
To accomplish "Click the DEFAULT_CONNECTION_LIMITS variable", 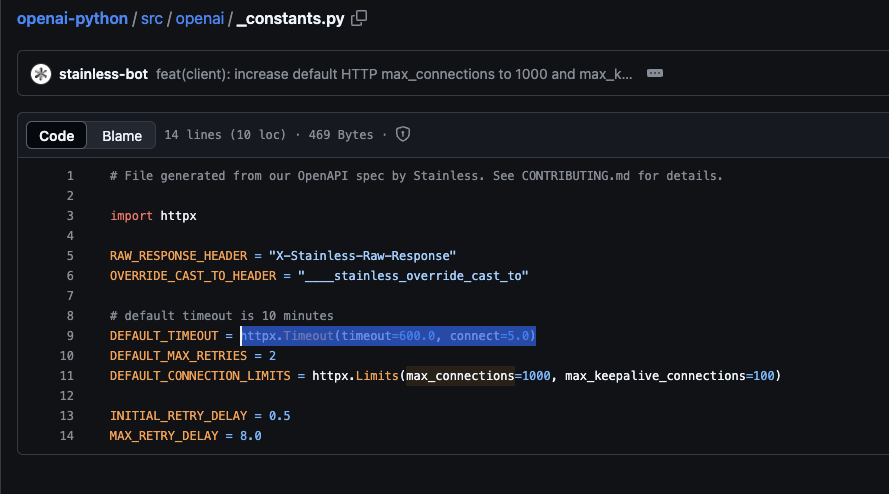I will coord(200,376).
